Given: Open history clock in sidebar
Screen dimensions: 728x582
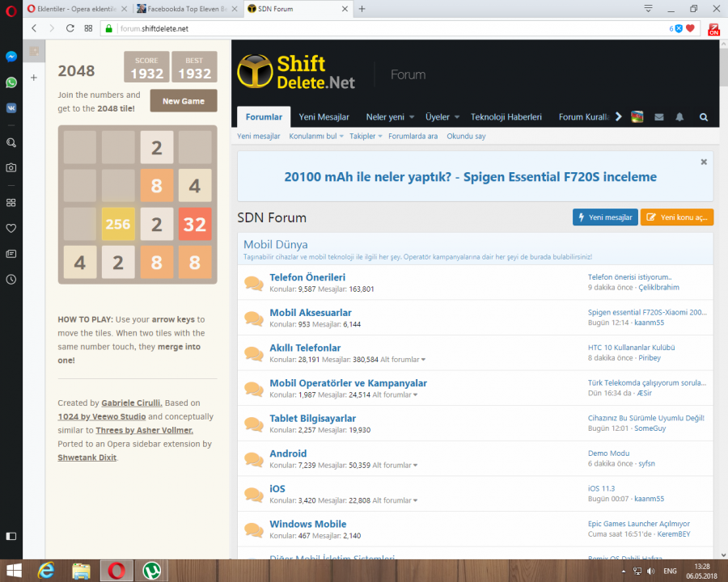Looking at the screenshot, I should point(11,280).
